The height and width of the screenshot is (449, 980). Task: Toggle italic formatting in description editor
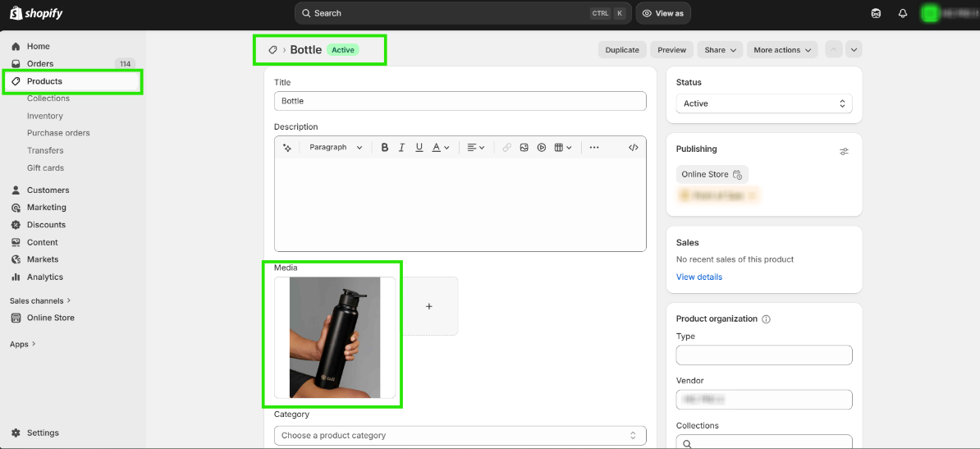401,148
